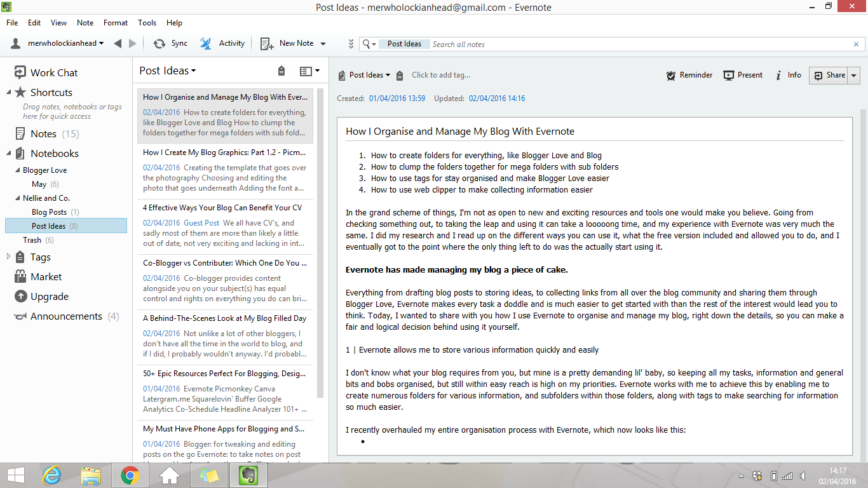
Task: Open note '50+ Epic Resources Perfect For Blogging'
Action: pyautogui.click(x=225, y=393)
